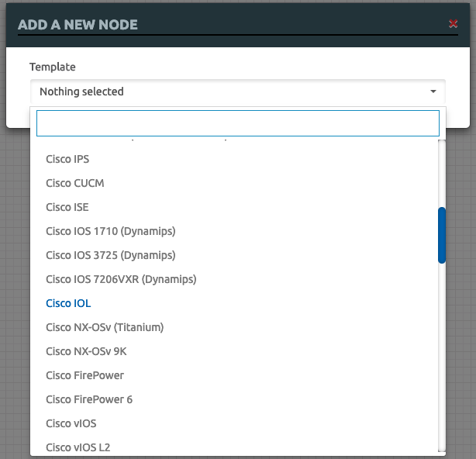Select Cisco IOS 7206VXR (Dynamips)
This screenshot has width=476, height=459.
pyautogui.click(x=234, y=279)
